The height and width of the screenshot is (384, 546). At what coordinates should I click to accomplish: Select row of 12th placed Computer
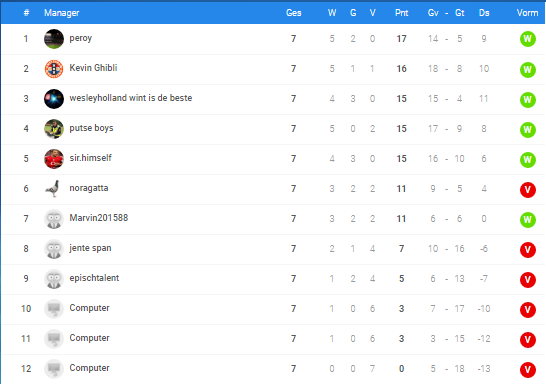click(x=273, y=369)
